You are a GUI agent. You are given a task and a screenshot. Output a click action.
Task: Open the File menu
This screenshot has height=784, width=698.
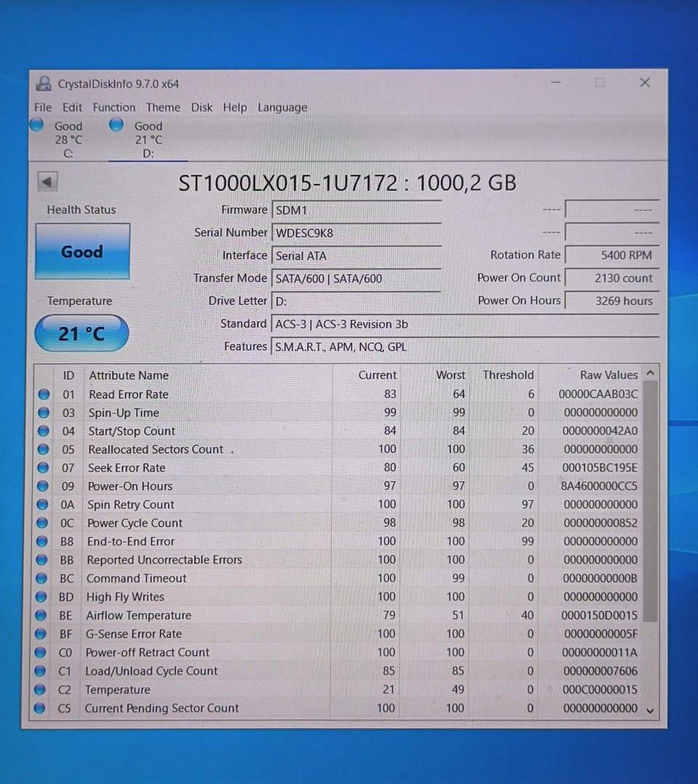tap(43, 108)
